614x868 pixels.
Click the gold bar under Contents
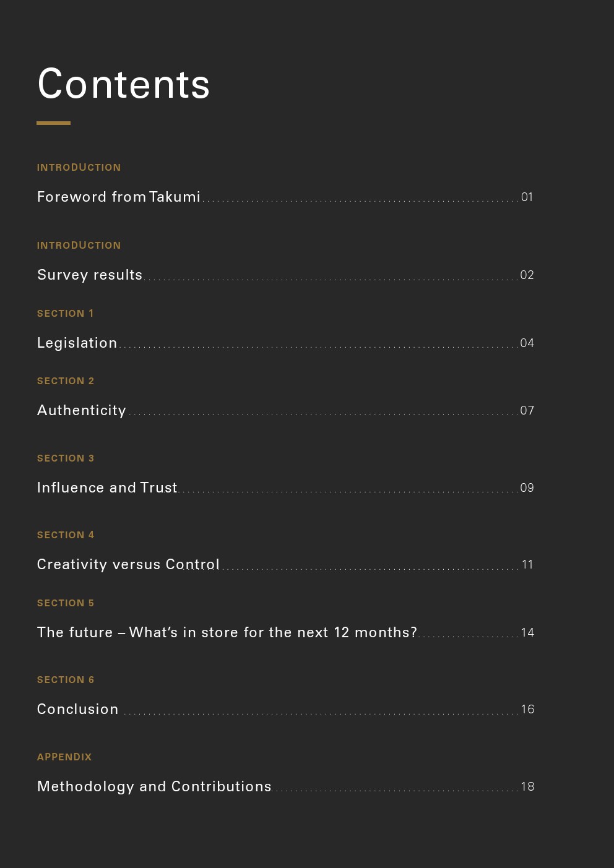[53, 123]
